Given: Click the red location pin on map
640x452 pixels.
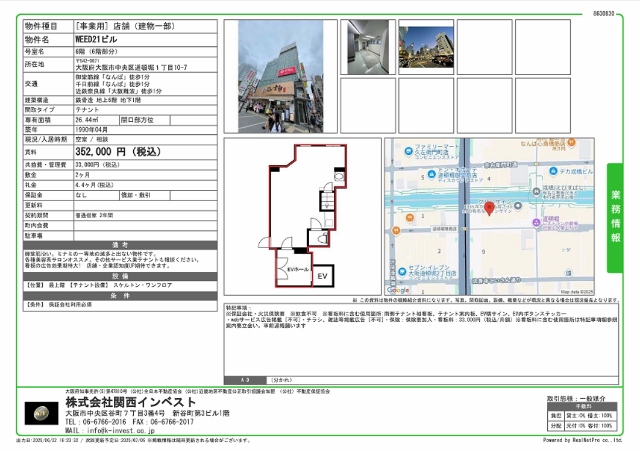Looking at the screenshot, I should [x=490, y=207].
